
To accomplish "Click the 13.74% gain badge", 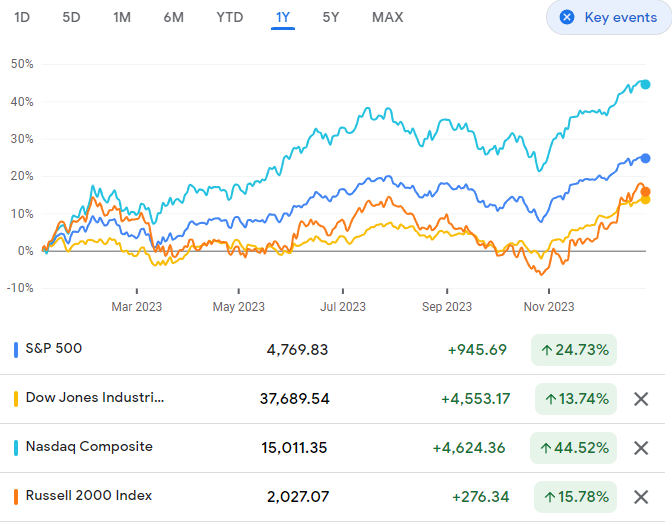I will tap(576, 399).
